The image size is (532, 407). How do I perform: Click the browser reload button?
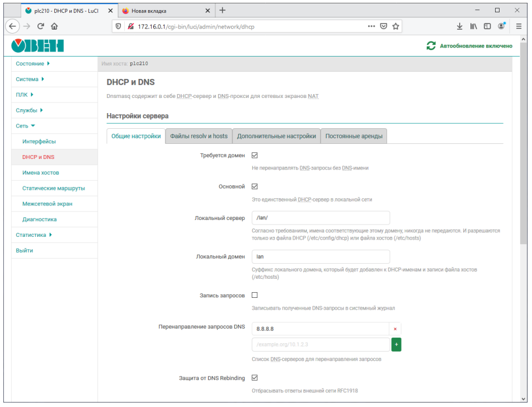click(41, 26)
